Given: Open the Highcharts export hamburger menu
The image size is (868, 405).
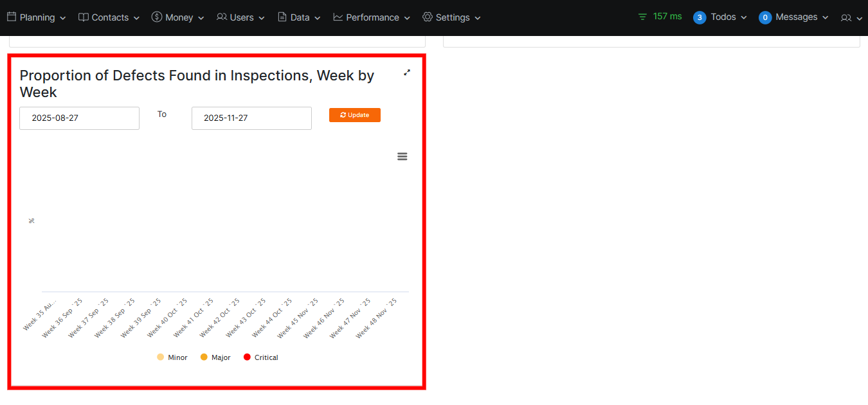Looking at the screenshot, I should point(402,156).
